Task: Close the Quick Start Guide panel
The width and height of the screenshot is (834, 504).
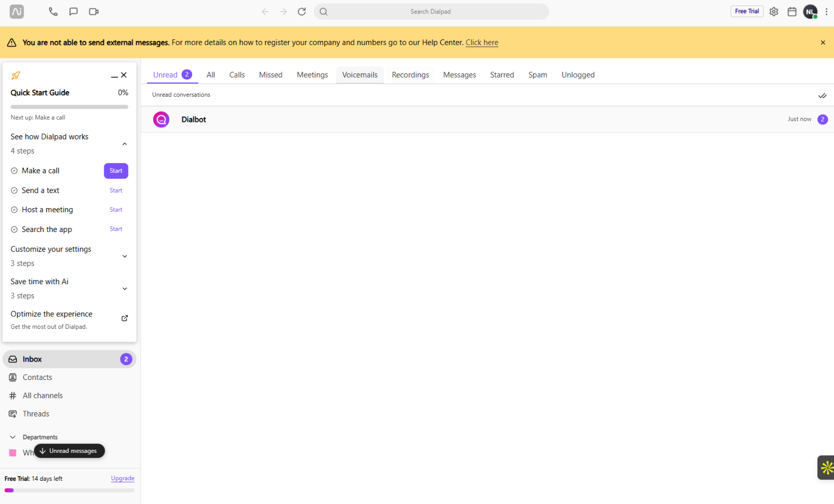Action: point(124,75)
